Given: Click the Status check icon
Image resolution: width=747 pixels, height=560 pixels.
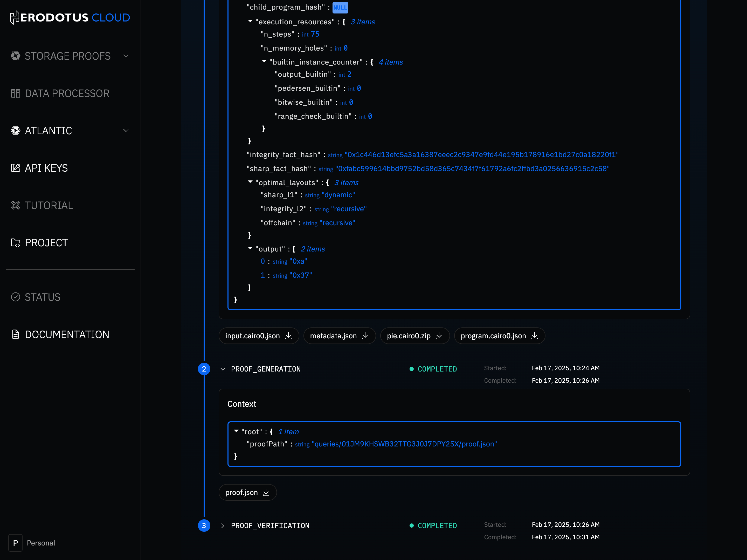Looking at the screenshot, I should 16,297.
